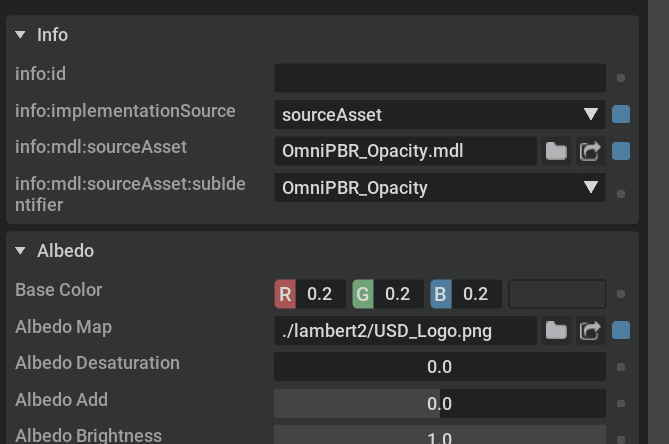The width and height of the screenshot is (669, 444).
Task: Collapse the Info section
Action: pyautogui.click(x=20, y=35)
